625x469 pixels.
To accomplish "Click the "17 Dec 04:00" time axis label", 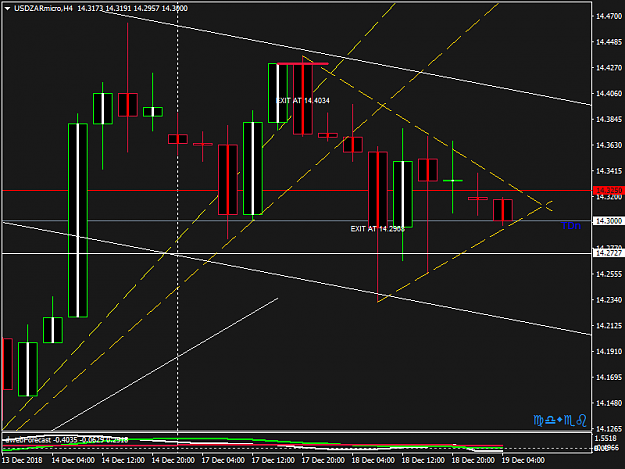I will [x=223, y=460].
